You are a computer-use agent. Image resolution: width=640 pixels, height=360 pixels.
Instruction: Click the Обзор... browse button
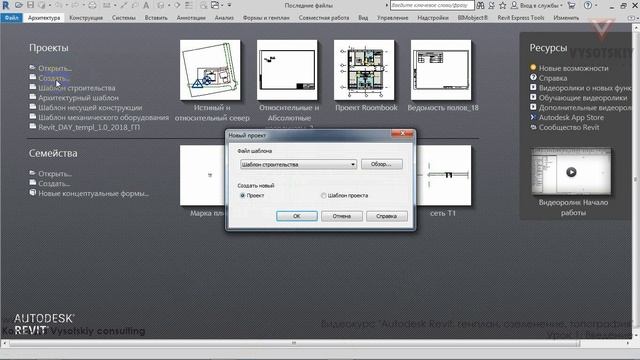tap(381, 164)
